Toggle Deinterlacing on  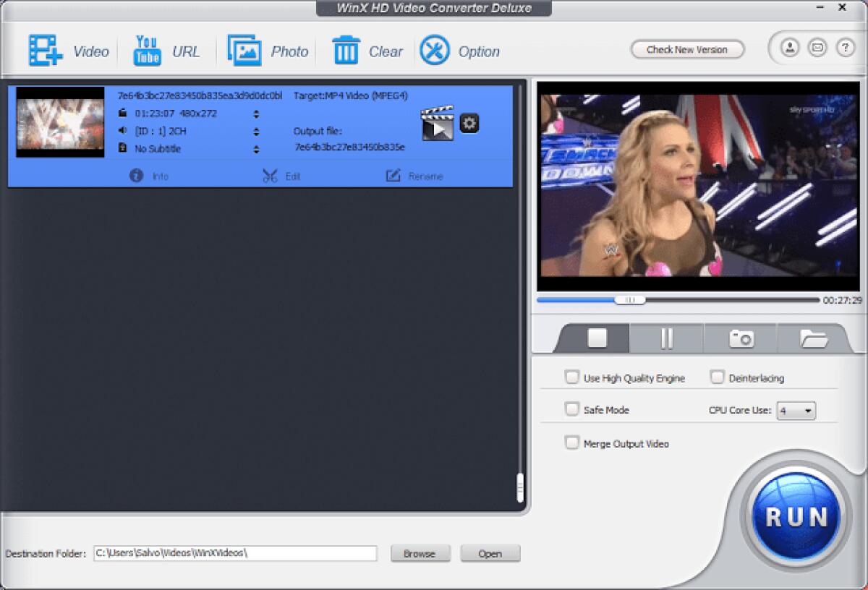[717, 377]
